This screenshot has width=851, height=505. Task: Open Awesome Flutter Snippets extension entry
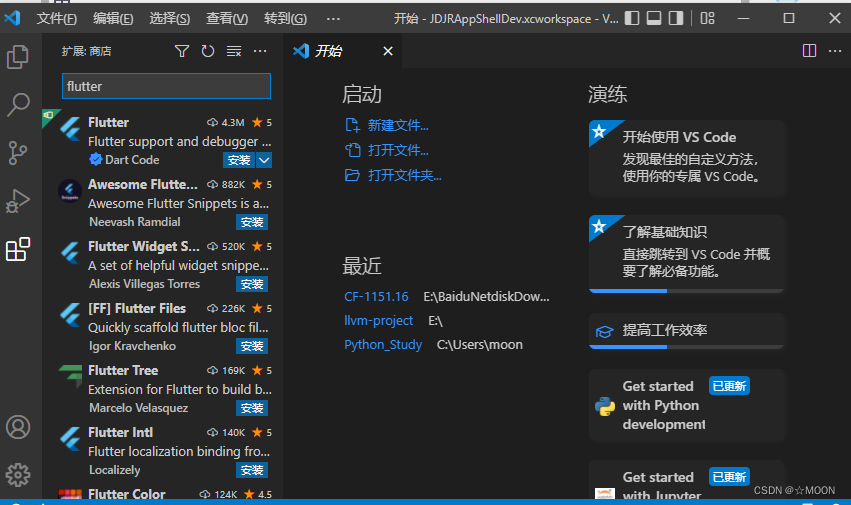(162, 203)
